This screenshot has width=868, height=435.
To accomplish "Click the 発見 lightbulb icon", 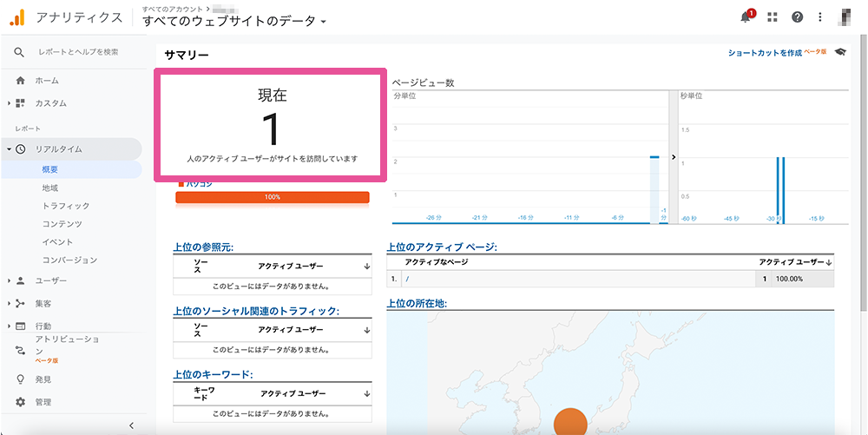I will 21,379.
